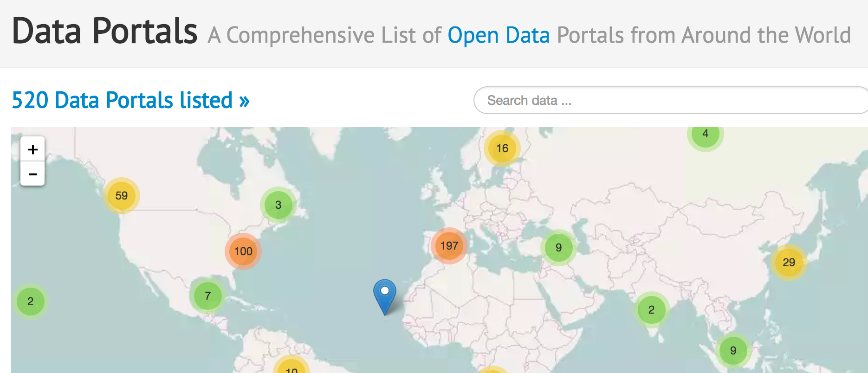Image resolution: width=868 pixels, height=373 pixels.
Task: Expand the green cluster 2 in the Pacific
Action: pyautogui.click(x=30, y=302)
